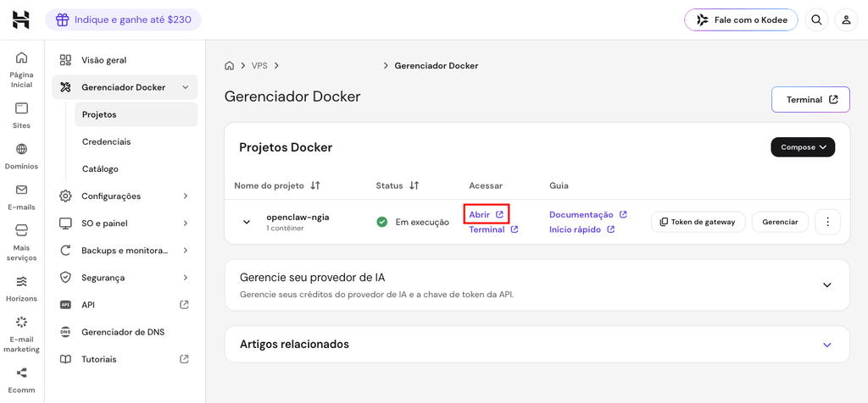Click the Backups refresh icon
The height and width of the screenshot is (403, 868).
65,251
